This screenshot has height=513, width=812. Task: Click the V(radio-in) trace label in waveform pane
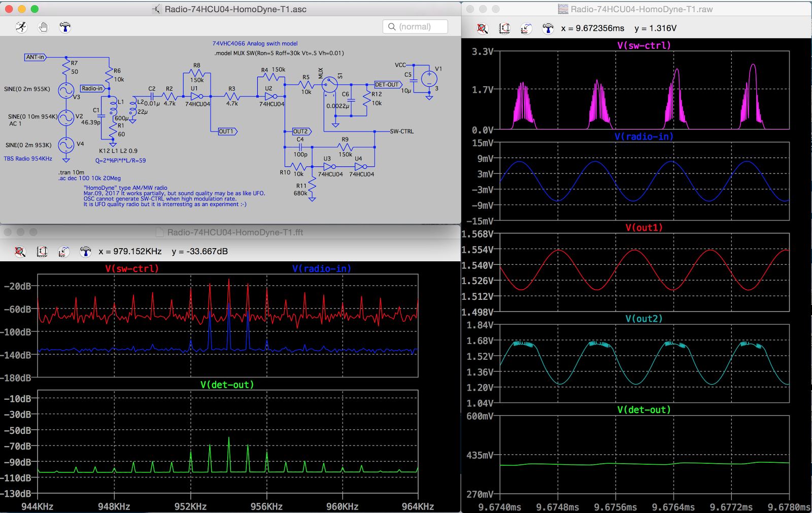(x=644, y=136)
